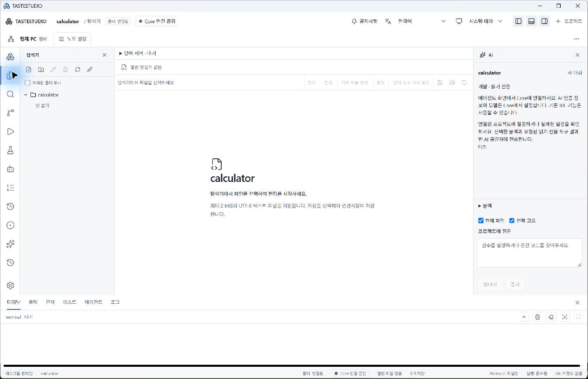Switch to the 출력 tab
Screen dimensions: 588x379
(33, 302)
